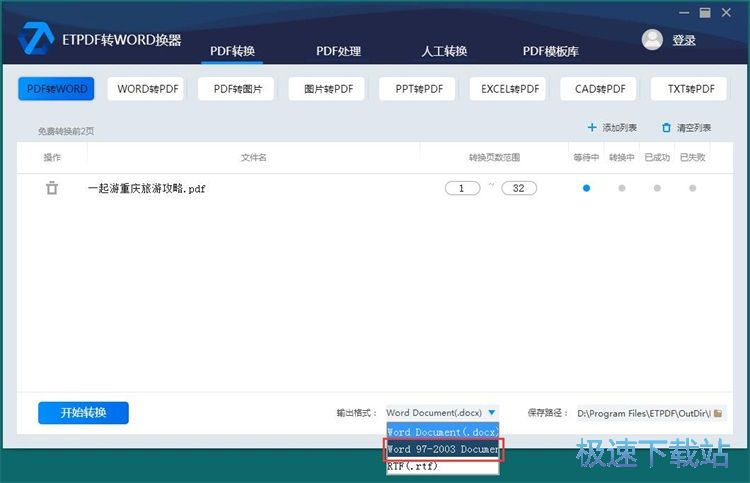
Task: Click the 文件名 column header
Action: click(254, 157)
